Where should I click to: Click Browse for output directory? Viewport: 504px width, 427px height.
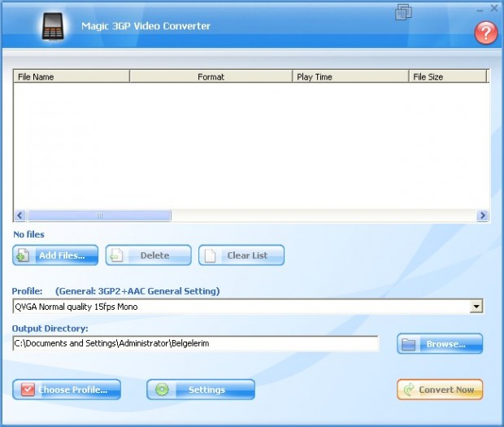click(440, 344)
